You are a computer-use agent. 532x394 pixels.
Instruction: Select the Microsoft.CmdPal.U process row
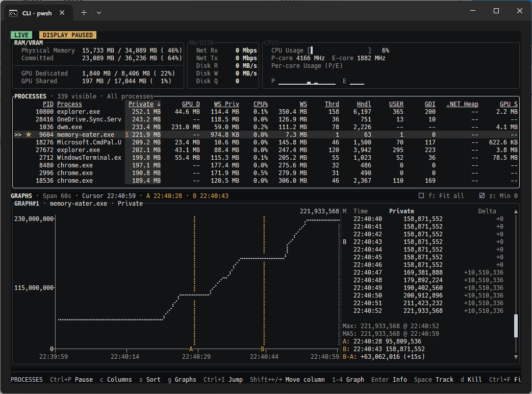pos(266,142)
